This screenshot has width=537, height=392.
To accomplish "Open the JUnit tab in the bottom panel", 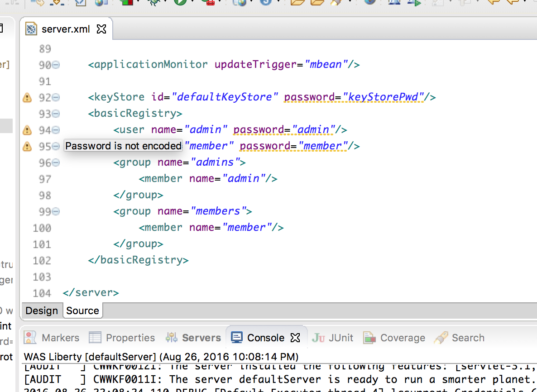I will pyautogui.click(x=332, y=338).
